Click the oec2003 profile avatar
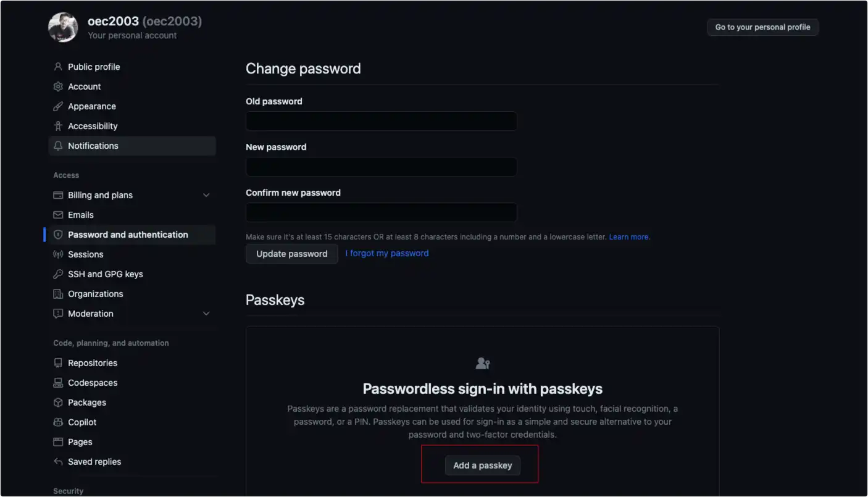The image size is (868, 497). point(63,27)
